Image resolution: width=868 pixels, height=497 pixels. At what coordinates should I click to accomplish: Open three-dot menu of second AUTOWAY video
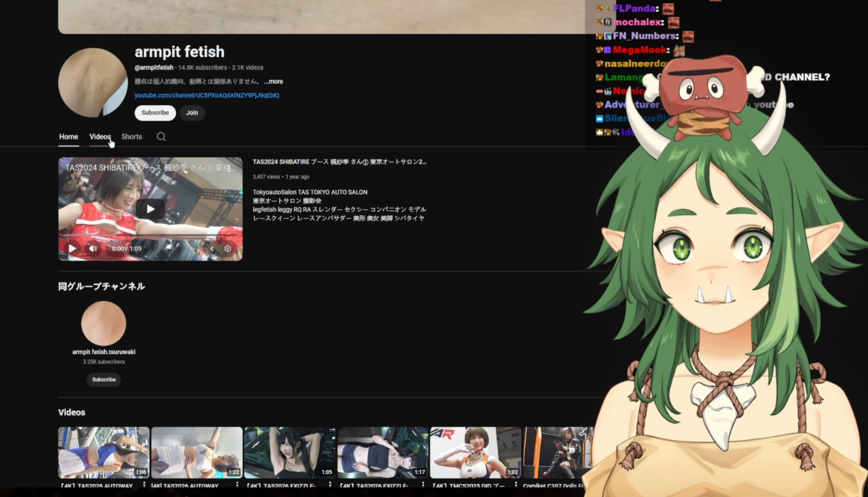coord(237,485)
